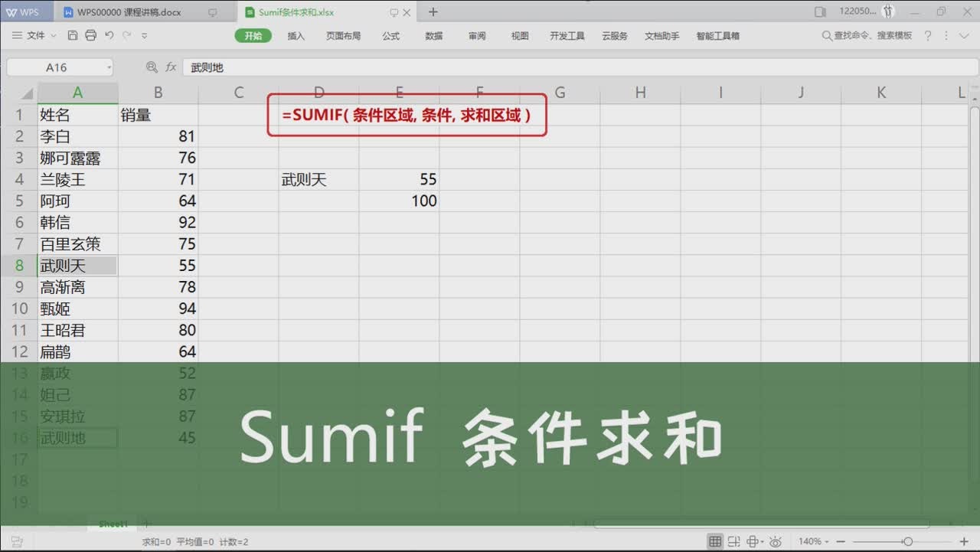This screenshot has width=980, height=552.
Task: Click the skin/window icon near account name
Action: pyautogui.click(x=820, y=12)
